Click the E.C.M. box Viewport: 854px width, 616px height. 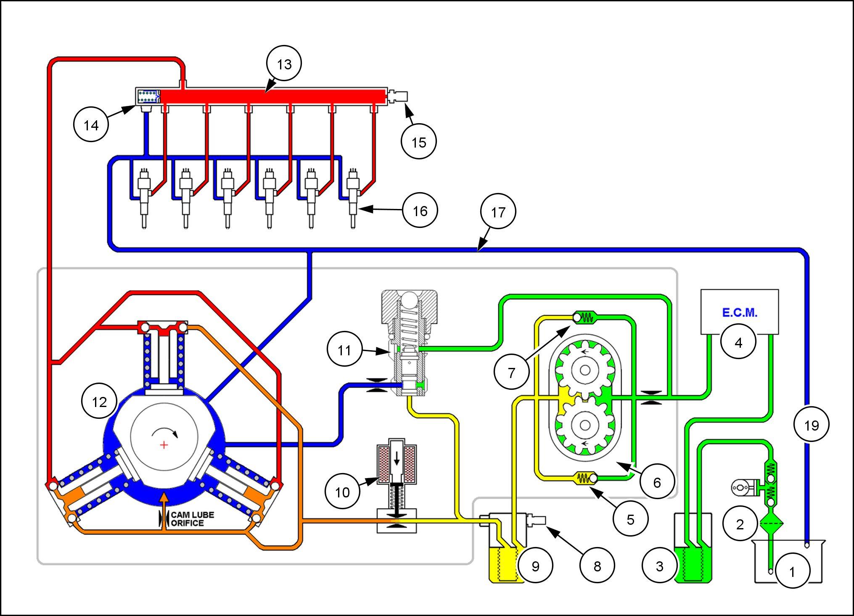(x=739, y=312)
